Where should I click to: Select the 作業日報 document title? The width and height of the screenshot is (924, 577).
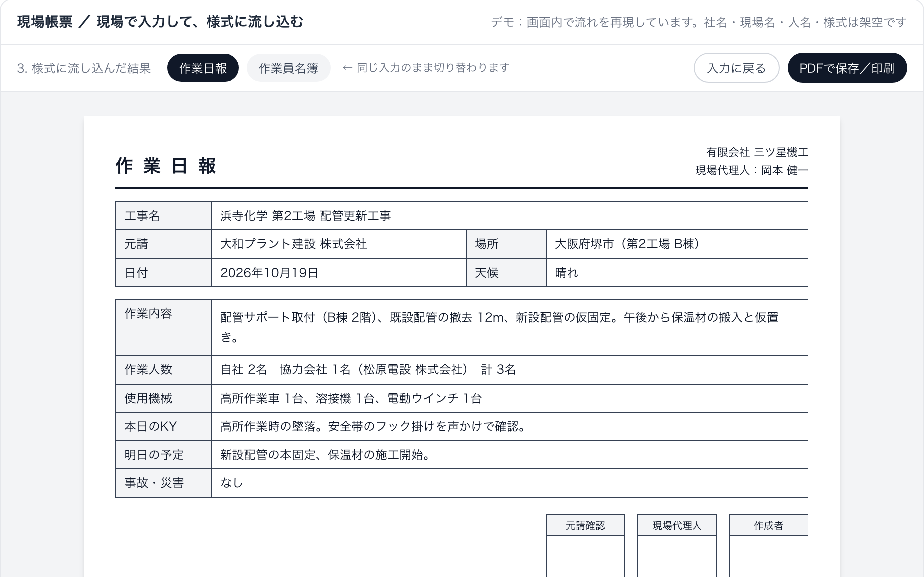(x=166, y=166)
